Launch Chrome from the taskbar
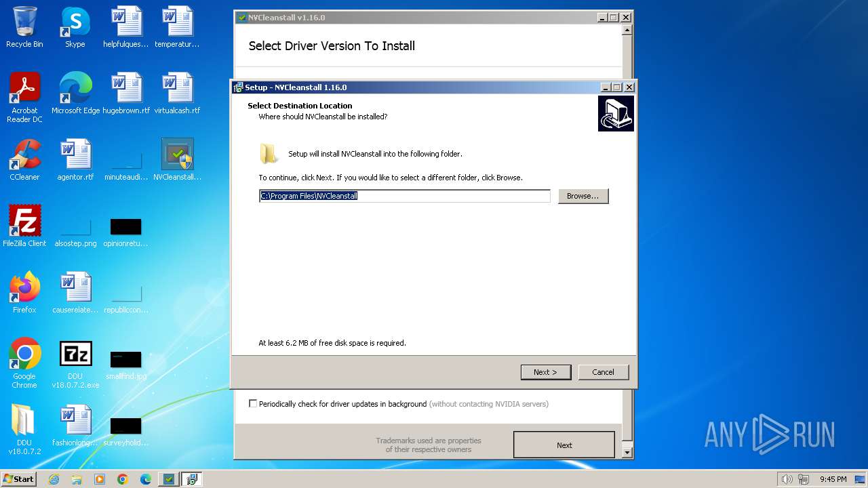The width and height of the screenshot is (868, 488). click(123, 479)
